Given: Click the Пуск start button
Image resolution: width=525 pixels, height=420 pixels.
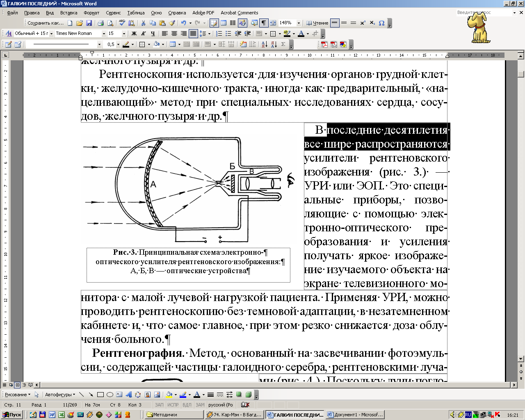Looking at the screenshot, I should click(11, 415).
